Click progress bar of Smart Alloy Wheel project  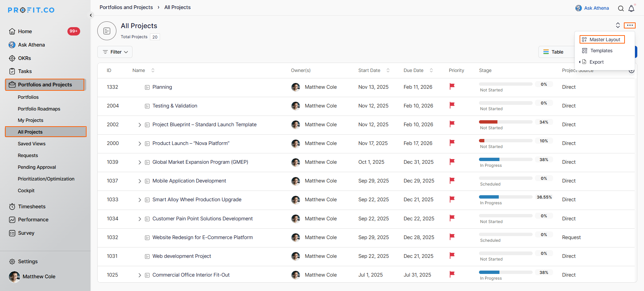coord(505,197)
